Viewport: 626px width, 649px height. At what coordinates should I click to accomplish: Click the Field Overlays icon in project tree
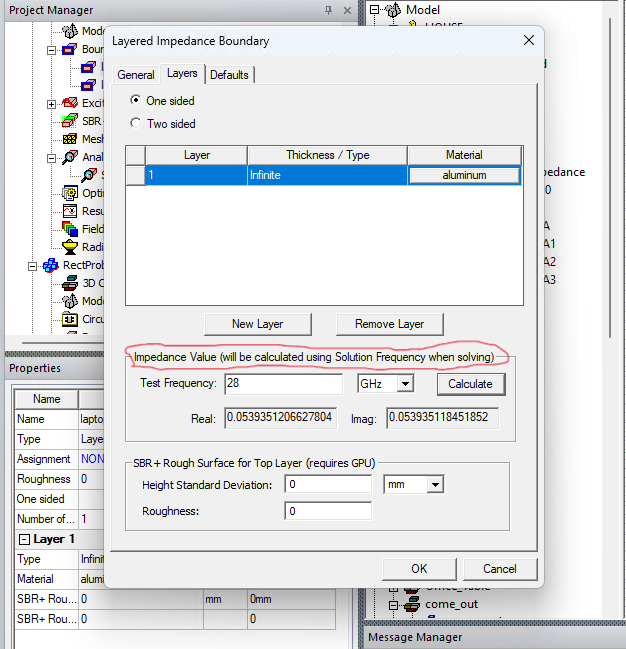[x=70, y=228]
